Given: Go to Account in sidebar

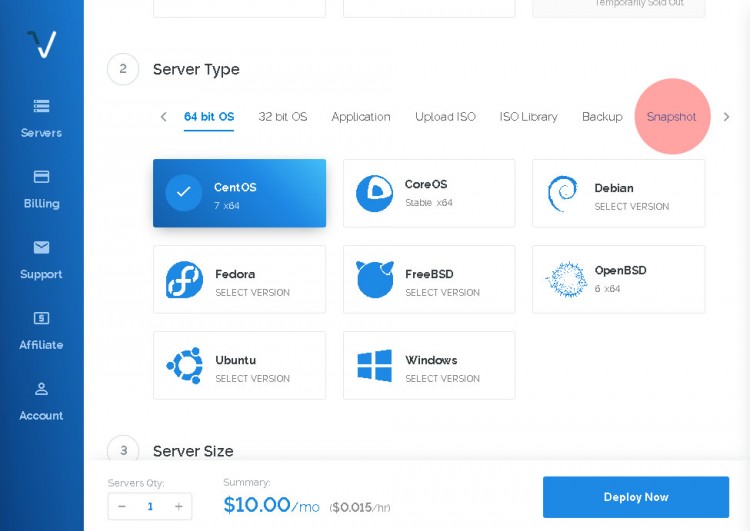Looking at the screenshot, I should pyautogui.click(x=41, y=416).
